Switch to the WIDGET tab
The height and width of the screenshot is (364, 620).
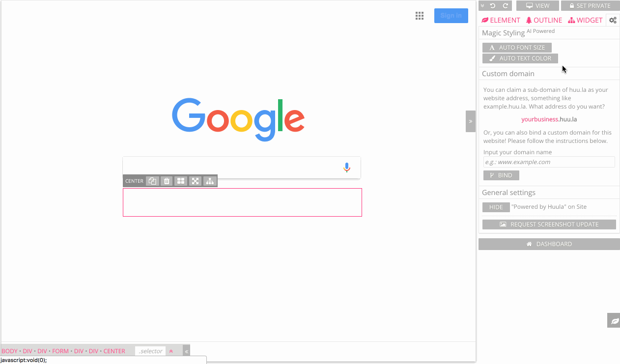click(585, 20)
